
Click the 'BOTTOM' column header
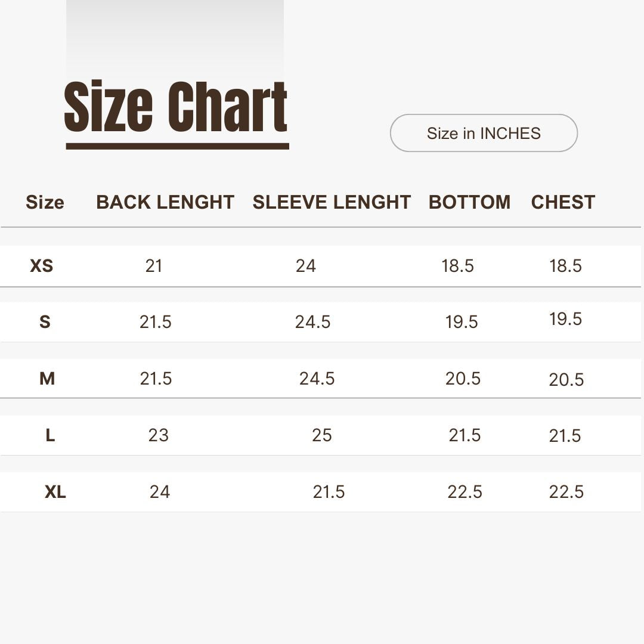pyautogui.click(x=469, y=202)
